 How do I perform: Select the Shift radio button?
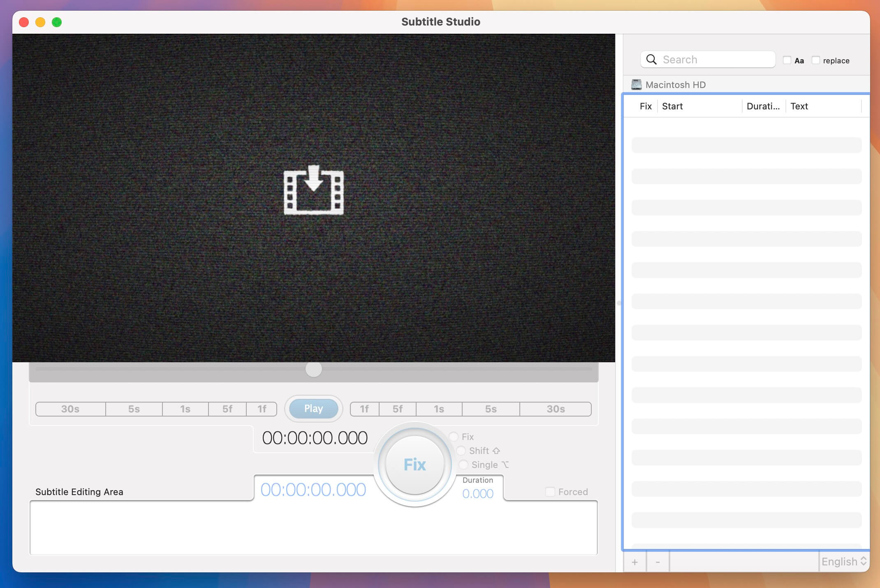(x=461, y=450)
